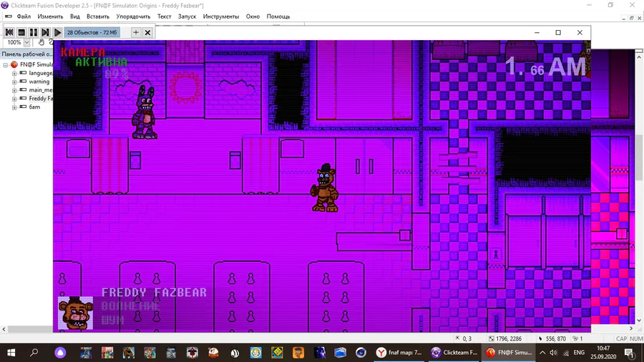
Task: Open the Окно menu
Action: click(253, 16)
